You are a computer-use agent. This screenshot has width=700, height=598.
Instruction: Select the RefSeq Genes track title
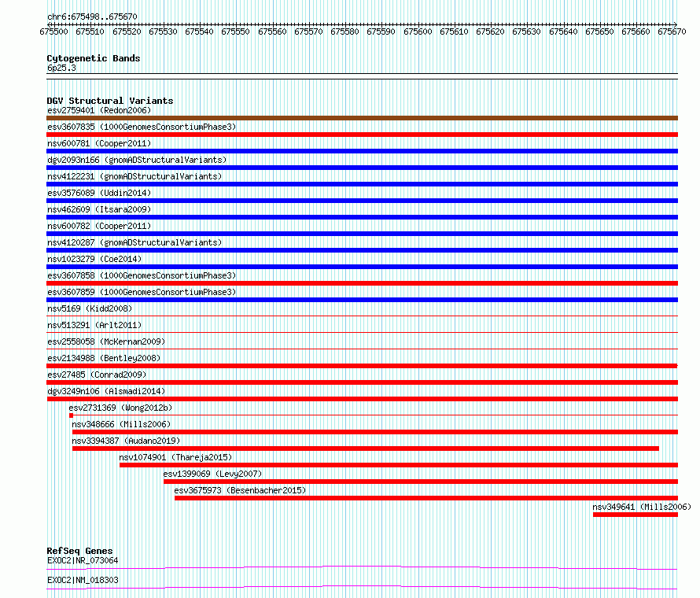(x=80, y=551)
